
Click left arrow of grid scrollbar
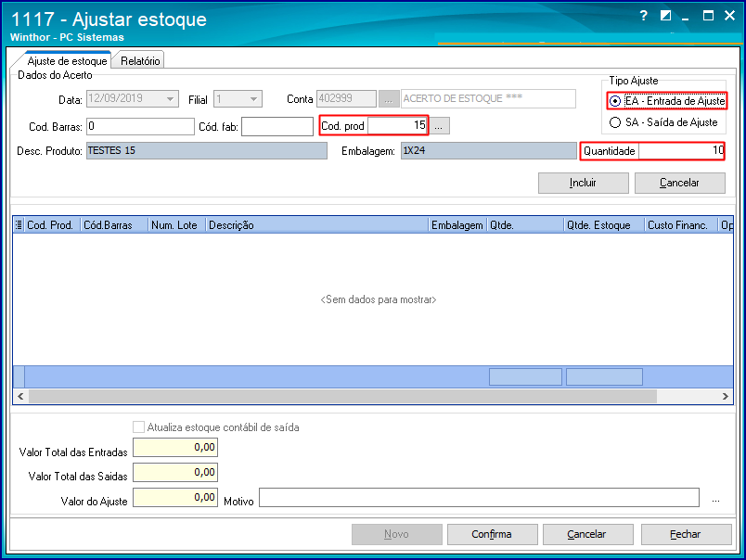pyautogui.click(x=20, y=396)
